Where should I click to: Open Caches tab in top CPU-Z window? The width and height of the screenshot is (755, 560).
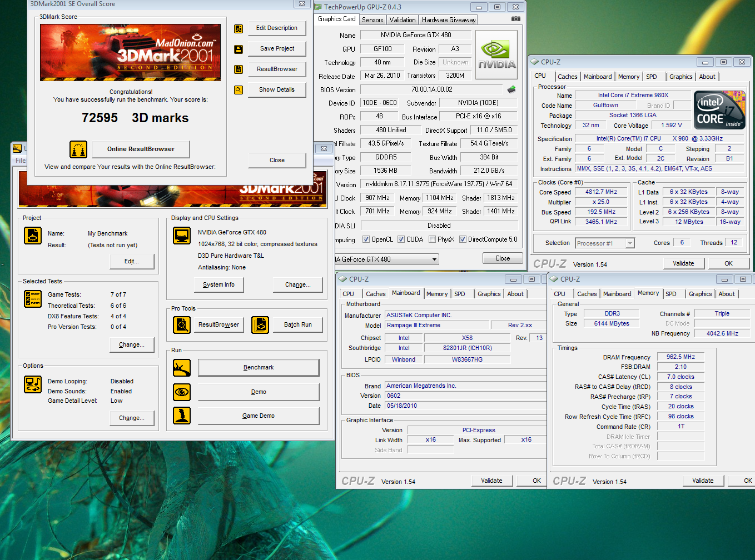pyautogui.click(x=567, y=77)
